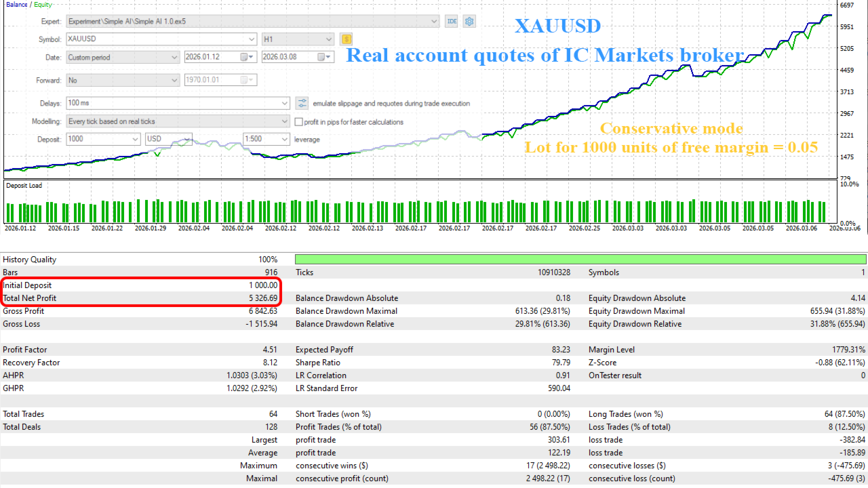Click the History Quality green progress bar
868x488 pixels.
pos(580,260)
